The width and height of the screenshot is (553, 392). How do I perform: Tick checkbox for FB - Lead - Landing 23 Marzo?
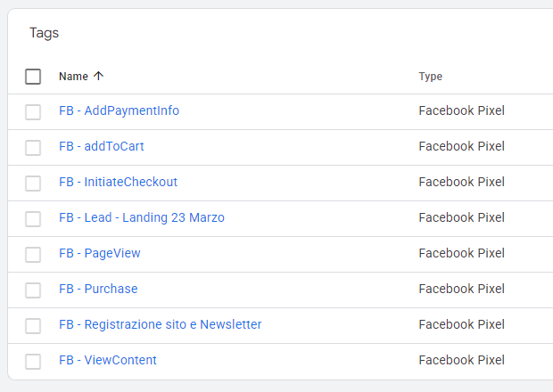click(x=33, y=218)
